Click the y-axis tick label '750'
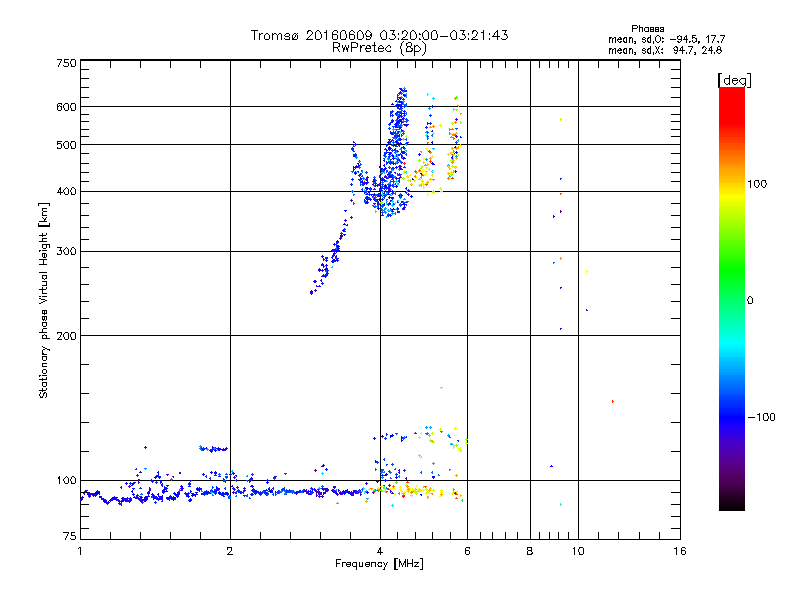 [x=66, y=63]
